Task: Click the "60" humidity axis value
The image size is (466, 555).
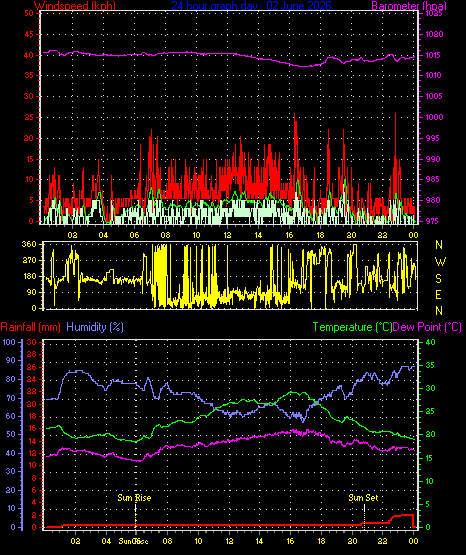Action: (x=11, y=416)
